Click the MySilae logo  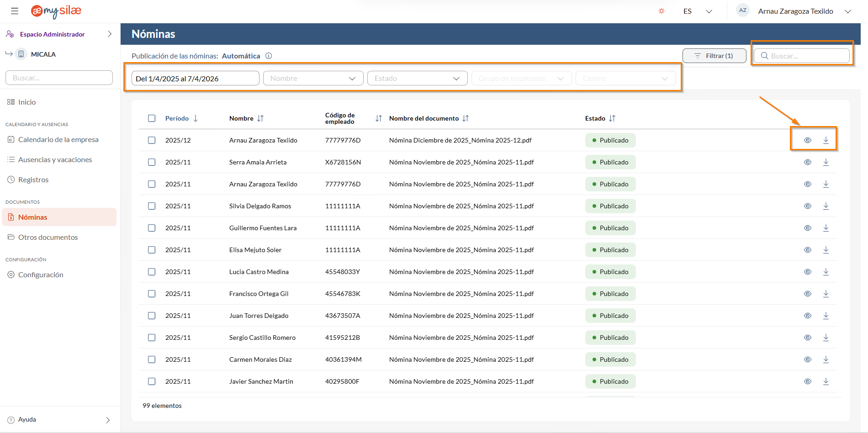56,11
